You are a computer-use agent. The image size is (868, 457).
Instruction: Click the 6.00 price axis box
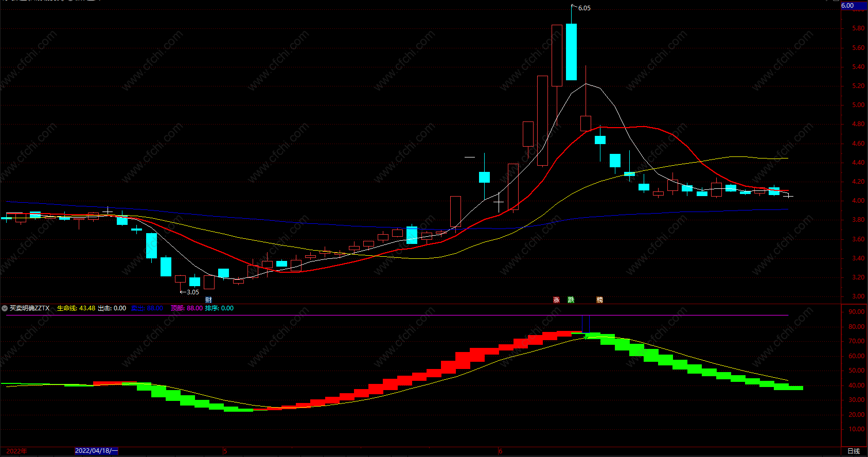(x=854, y=6)
